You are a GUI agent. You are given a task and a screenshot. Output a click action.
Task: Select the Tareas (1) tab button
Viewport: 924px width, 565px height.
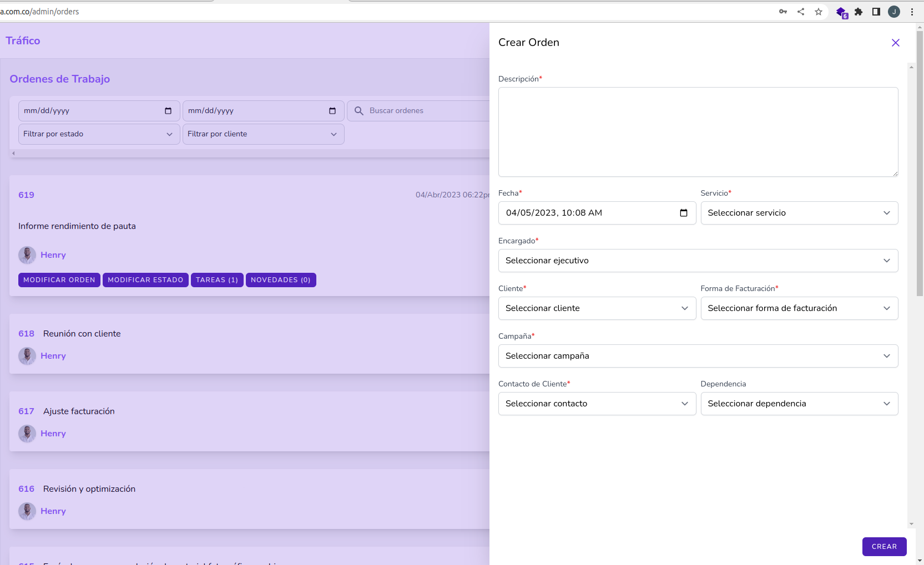(x=217, y=280)
